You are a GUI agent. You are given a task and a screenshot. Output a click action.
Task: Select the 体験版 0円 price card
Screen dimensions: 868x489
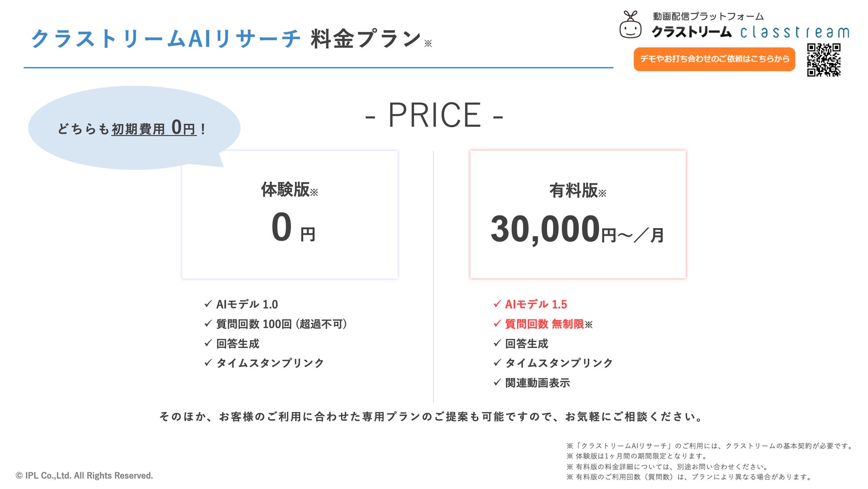(x=290, y=215)
